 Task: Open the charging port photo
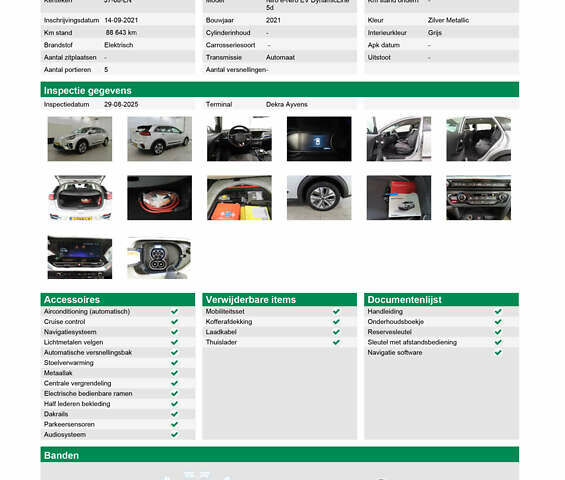[160, 257]
